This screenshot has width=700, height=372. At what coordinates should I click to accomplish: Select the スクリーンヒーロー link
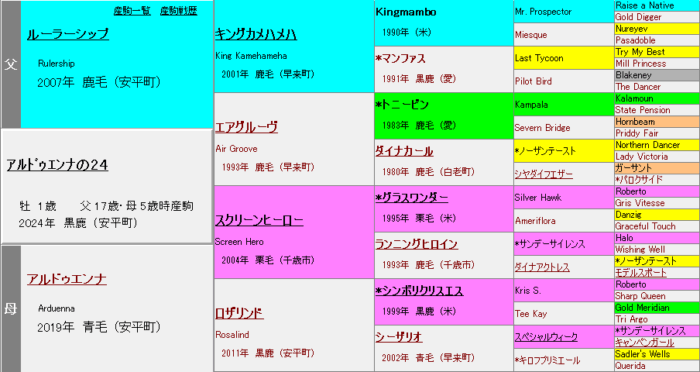point(259,220)
